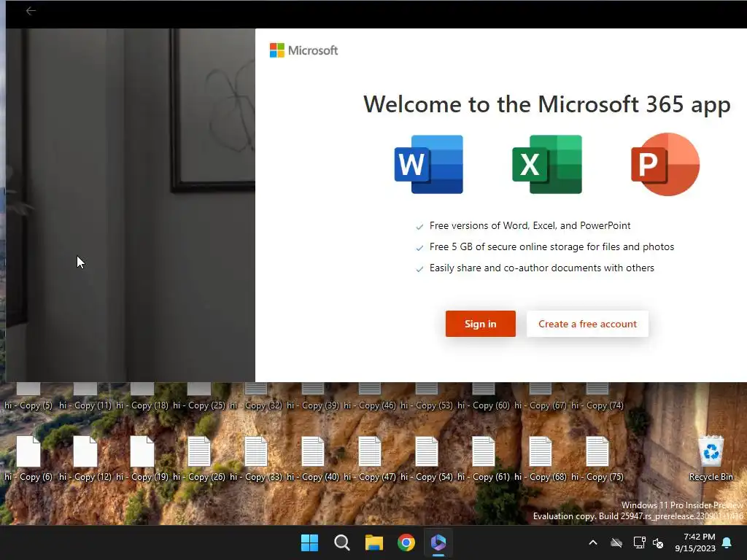This screenshot has height=560, width=747.
Task: Click the label hi - Copy (46)
Action: [370, 405]
